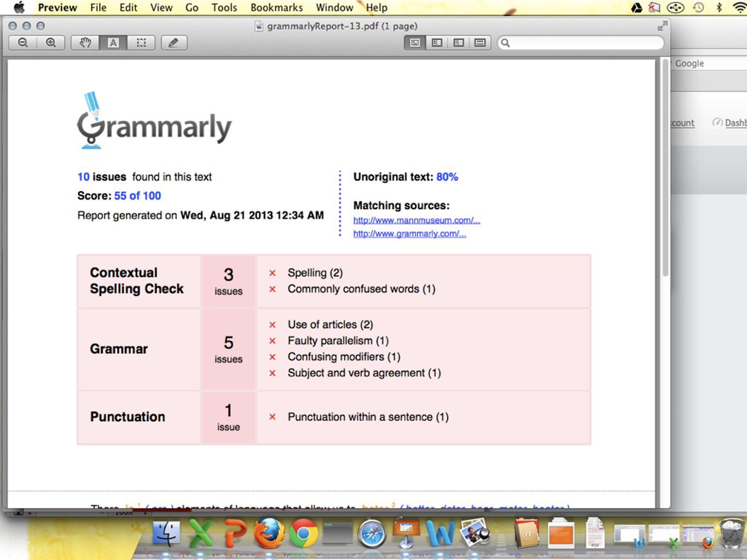Open Address Book from the Dock

coord(528,533)
